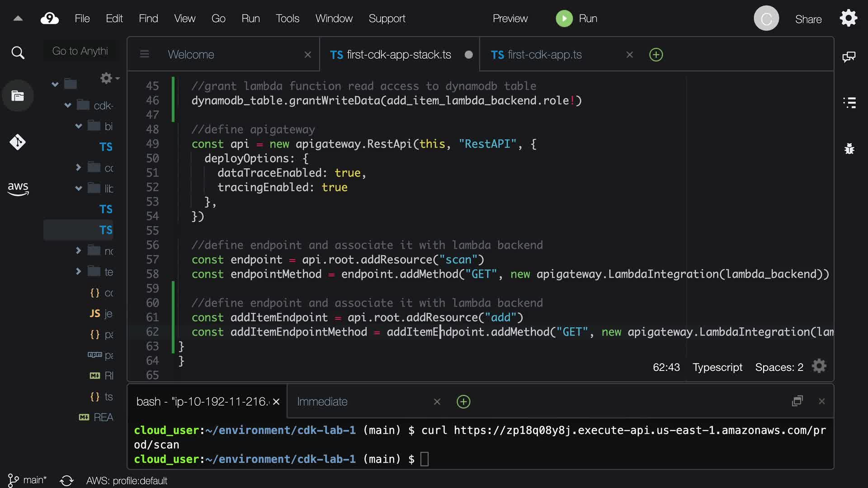The width and height of the screenshot is (868, 488).
Task: Open the Source Control git panel icon
Action: click(x=18, y=142)
